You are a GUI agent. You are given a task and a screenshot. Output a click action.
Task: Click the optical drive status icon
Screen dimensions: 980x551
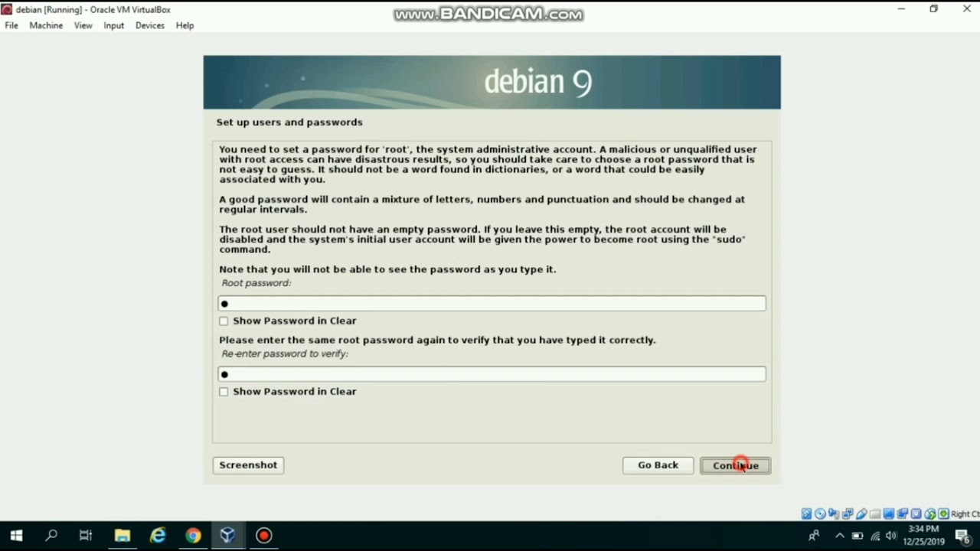click(x=820, y=514)
